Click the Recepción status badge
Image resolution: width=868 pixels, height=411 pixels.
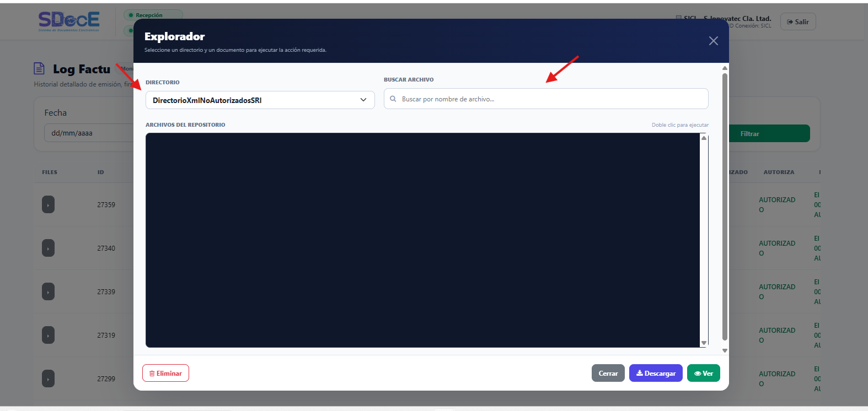point(153,15)
